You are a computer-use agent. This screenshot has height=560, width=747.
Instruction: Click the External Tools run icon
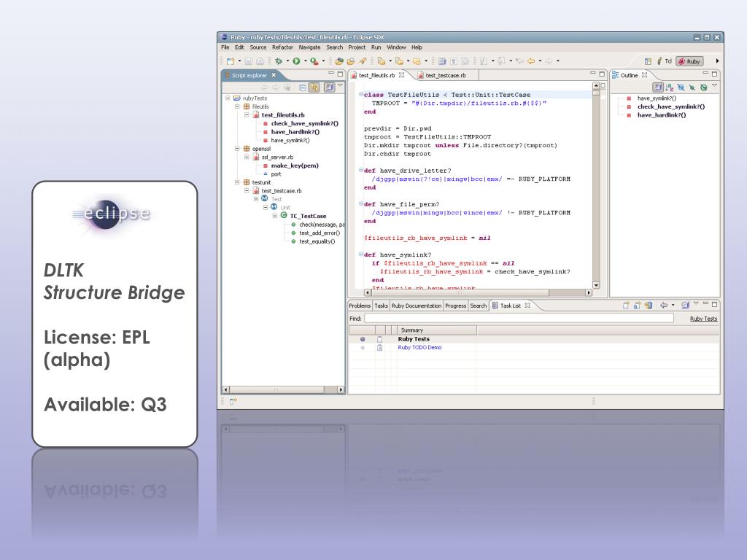[x=314, y=61]
